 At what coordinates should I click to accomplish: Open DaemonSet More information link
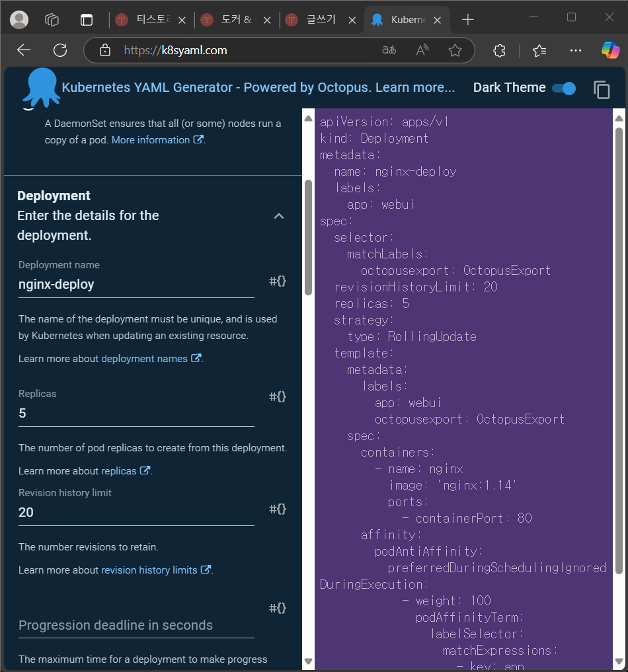click(157, 139)
